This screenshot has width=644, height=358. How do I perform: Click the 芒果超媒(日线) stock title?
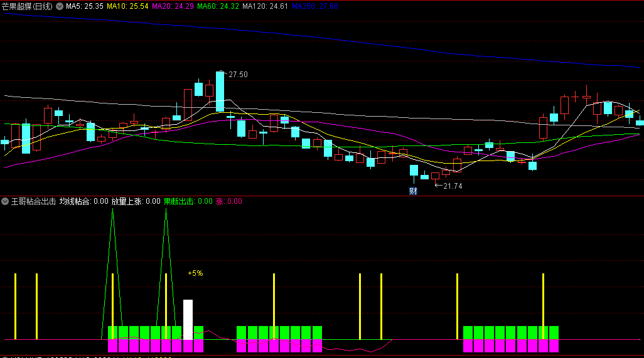click(27, 6)
